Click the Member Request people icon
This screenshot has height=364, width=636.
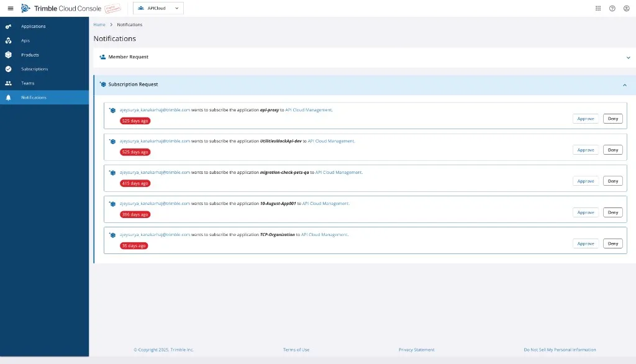click(x=102, y=57)
